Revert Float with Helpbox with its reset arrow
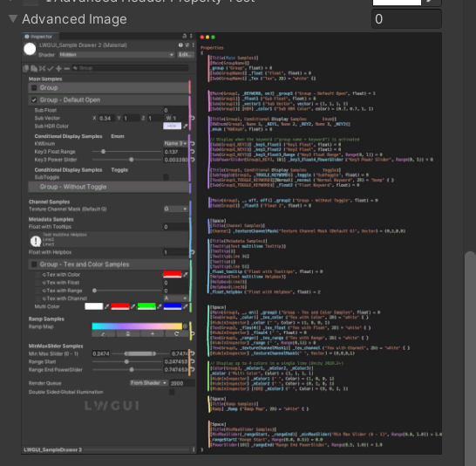 192,252
